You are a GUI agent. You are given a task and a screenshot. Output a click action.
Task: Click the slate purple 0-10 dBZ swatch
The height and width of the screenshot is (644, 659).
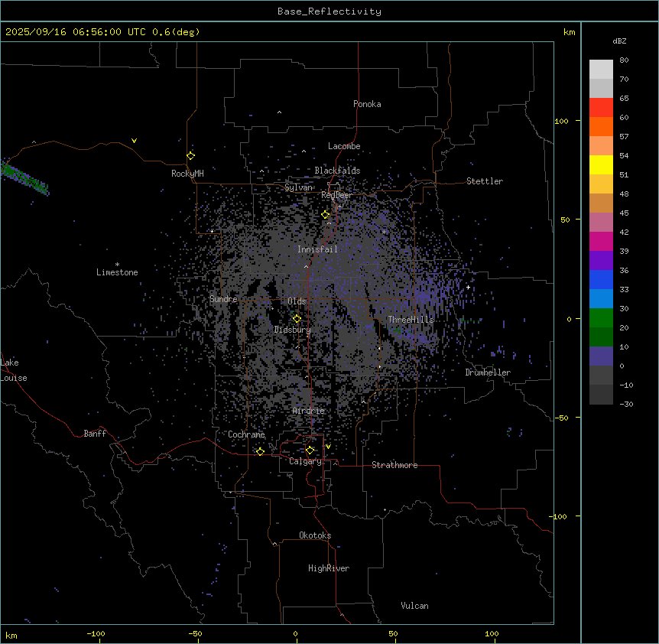click(x=601, y=356)
